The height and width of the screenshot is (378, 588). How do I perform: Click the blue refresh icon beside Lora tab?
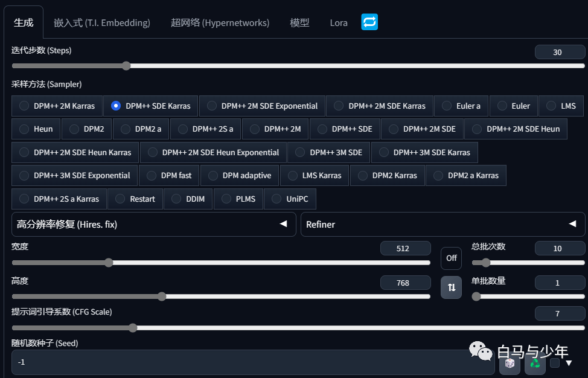click(369, 22)
